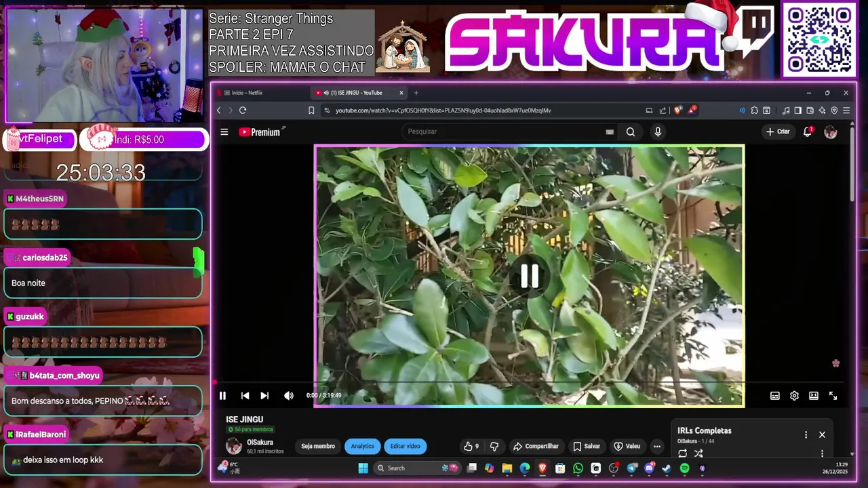Screen dimensions: 868x488
Task: Toggle subtitles in the video player
Action: click(x=774, y=396)
